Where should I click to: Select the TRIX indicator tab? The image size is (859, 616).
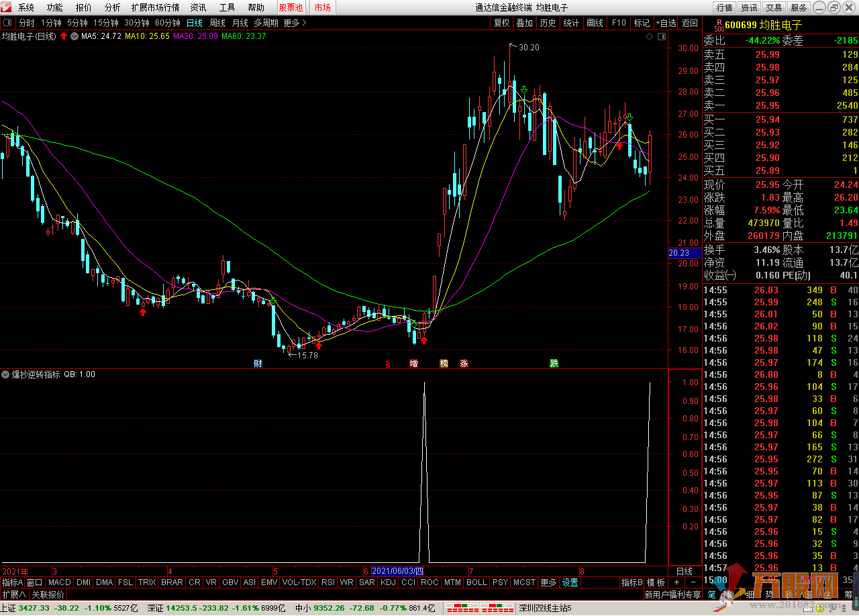coord(147,582)
